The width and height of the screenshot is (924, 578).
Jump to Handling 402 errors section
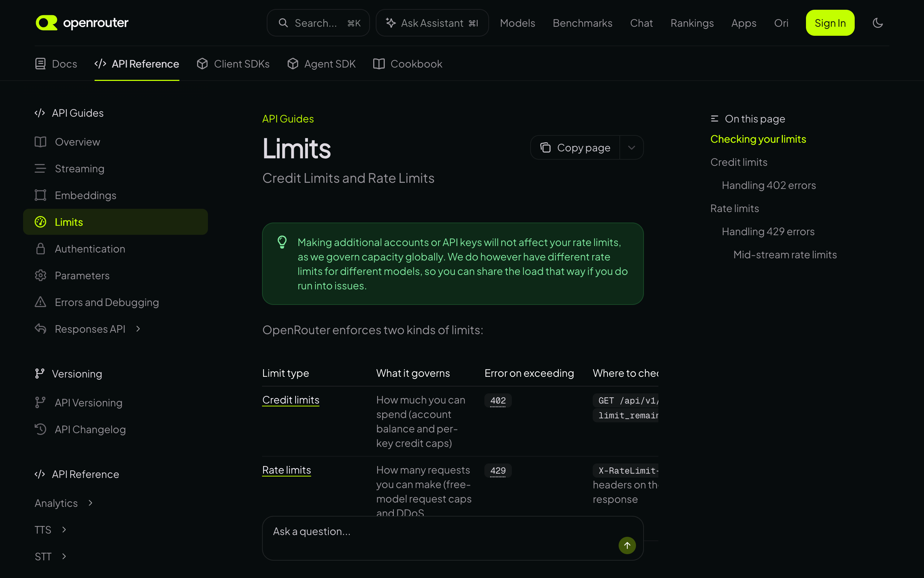point(768,185)
